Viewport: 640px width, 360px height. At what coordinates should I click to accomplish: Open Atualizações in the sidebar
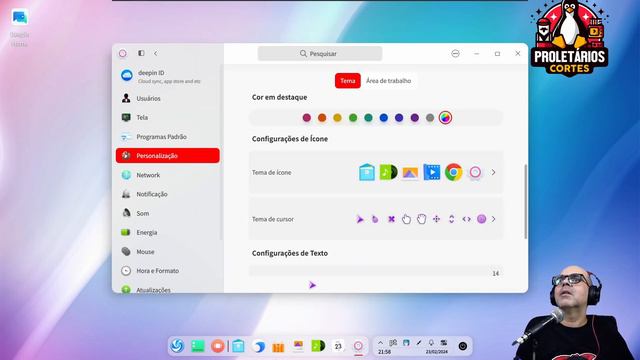click(168, 288)
